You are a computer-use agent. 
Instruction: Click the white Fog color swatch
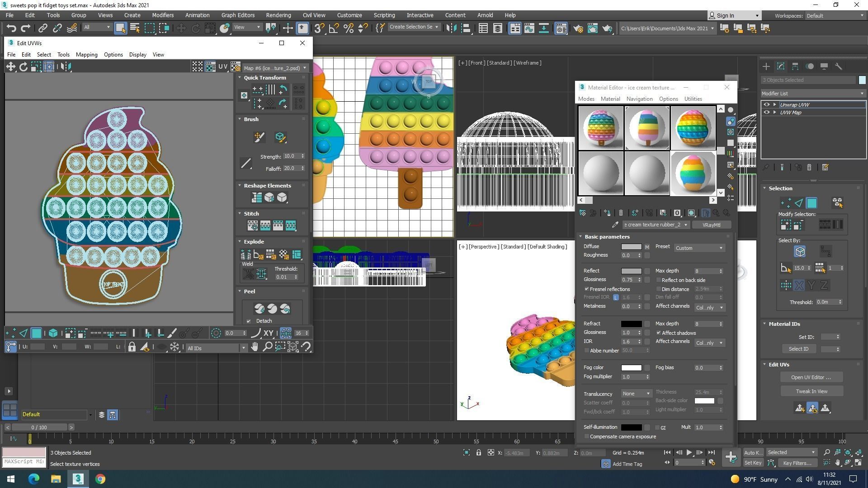coord(631,368)
